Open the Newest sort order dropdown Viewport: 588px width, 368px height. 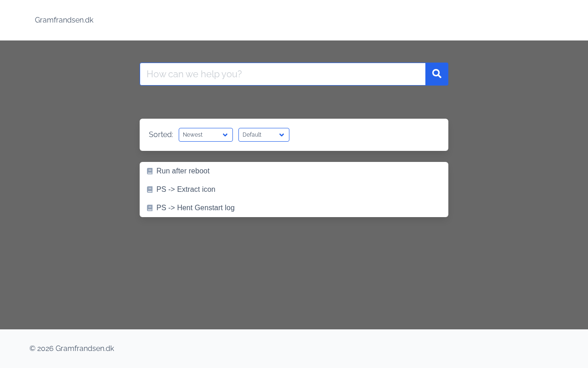tap(201, 135)
